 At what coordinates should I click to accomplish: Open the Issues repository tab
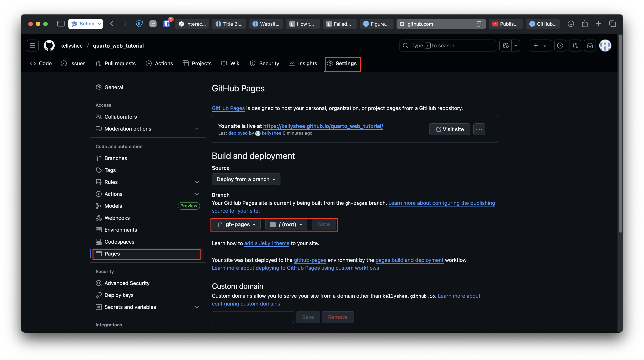[x=73, y=63]
